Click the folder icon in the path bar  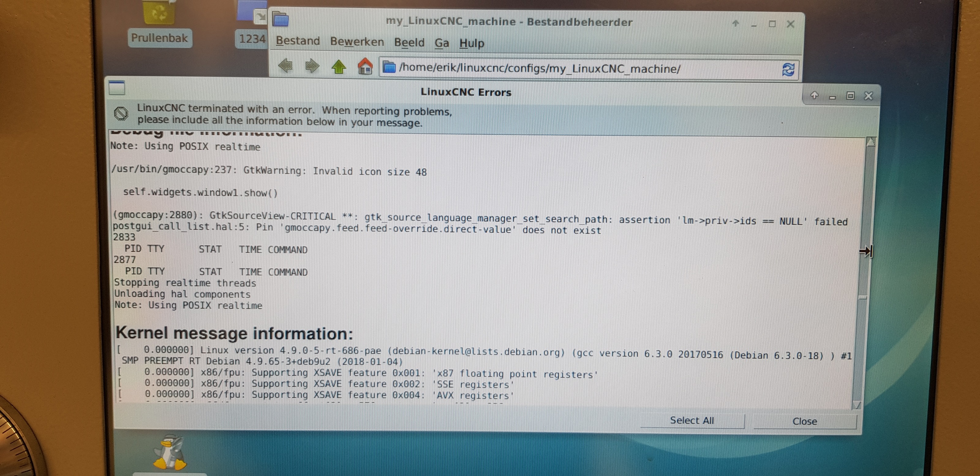pos(389,67)
